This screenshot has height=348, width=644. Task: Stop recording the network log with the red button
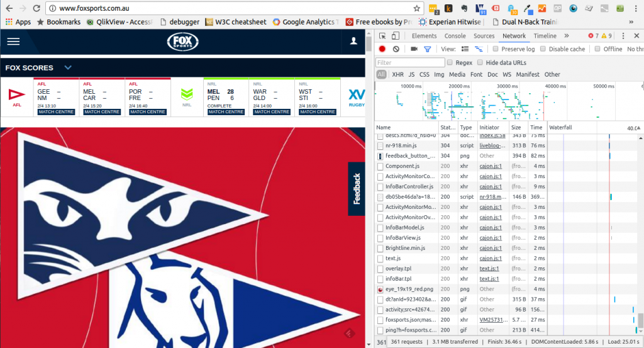382,49
